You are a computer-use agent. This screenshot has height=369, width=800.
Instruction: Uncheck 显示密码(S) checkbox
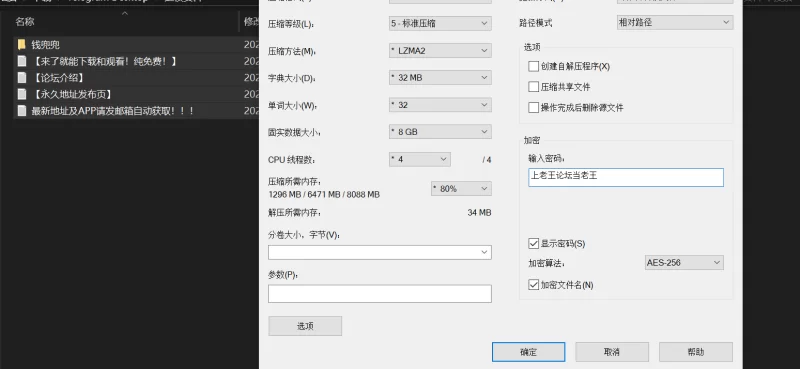coord(534,243)
